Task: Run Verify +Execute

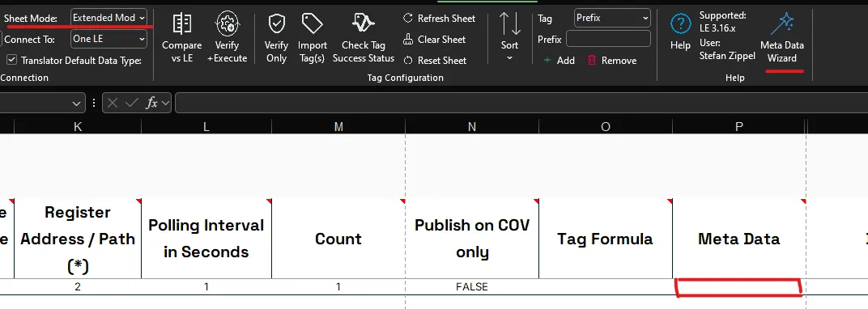Action: pyautogui.click(x=227, y=36)
